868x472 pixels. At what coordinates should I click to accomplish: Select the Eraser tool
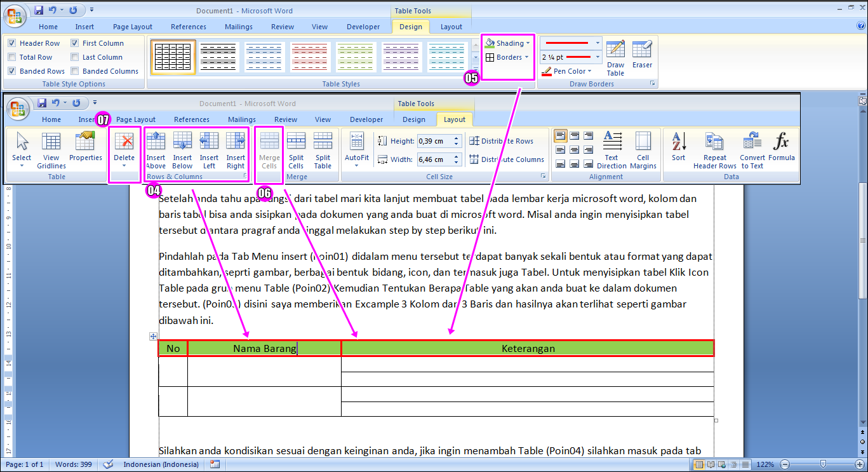[x=642, y=55]
